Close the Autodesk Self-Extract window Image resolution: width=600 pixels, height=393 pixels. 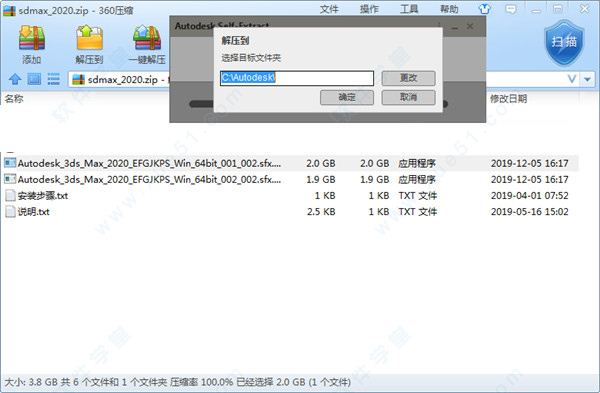tap(470, 26)
